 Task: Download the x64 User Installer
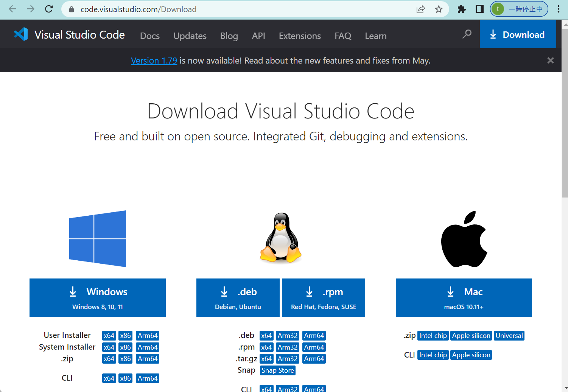point(109,335)
